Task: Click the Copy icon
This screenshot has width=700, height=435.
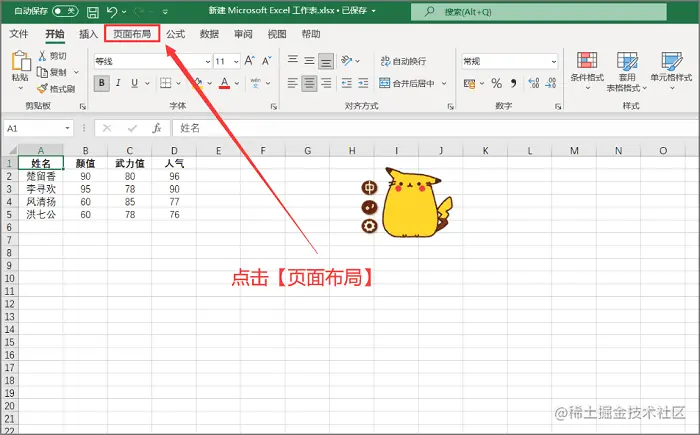Action: (x=42, y=72)
